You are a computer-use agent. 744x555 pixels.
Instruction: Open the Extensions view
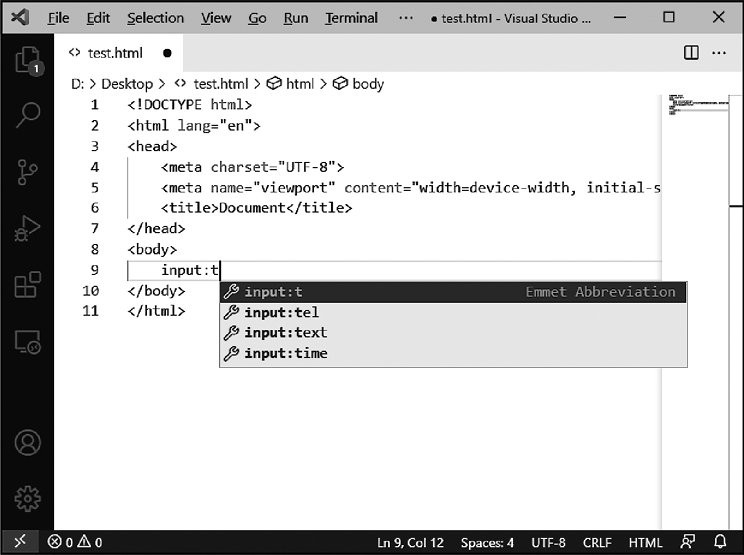[27, 286]
